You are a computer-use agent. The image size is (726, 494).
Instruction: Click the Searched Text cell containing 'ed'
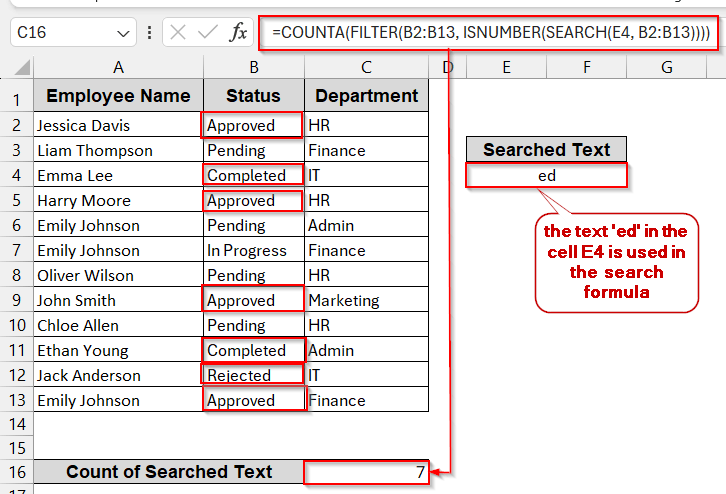[546, 175]
